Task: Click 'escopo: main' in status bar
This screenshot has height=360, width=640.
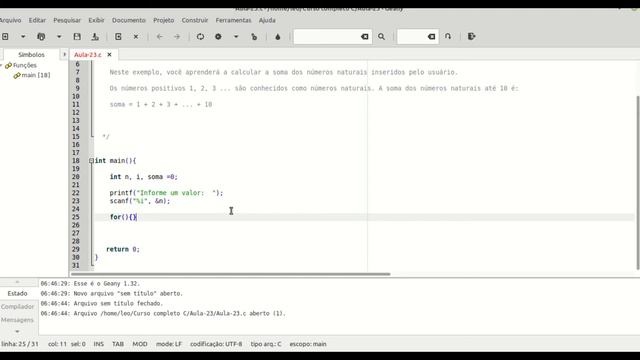Action: point(308,344)
